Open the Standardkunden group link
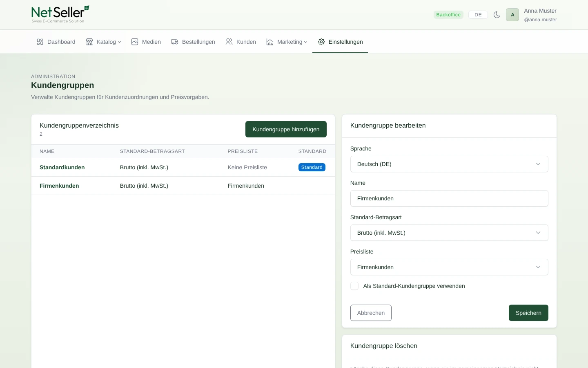Viewport: 588px width, 368px height. click(x=62, y=167)
